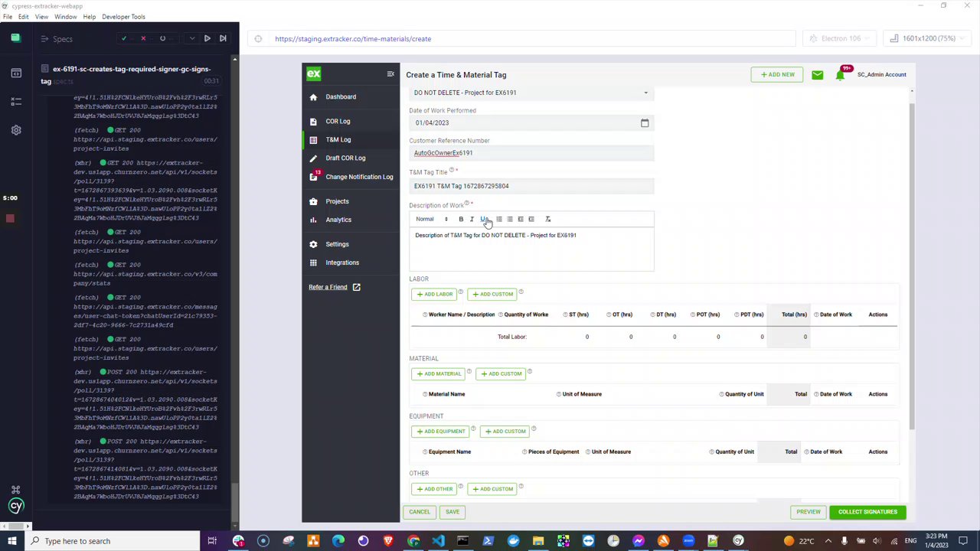980x551 pixels.
Task: Open the View menu
Action: click(41, 17)
